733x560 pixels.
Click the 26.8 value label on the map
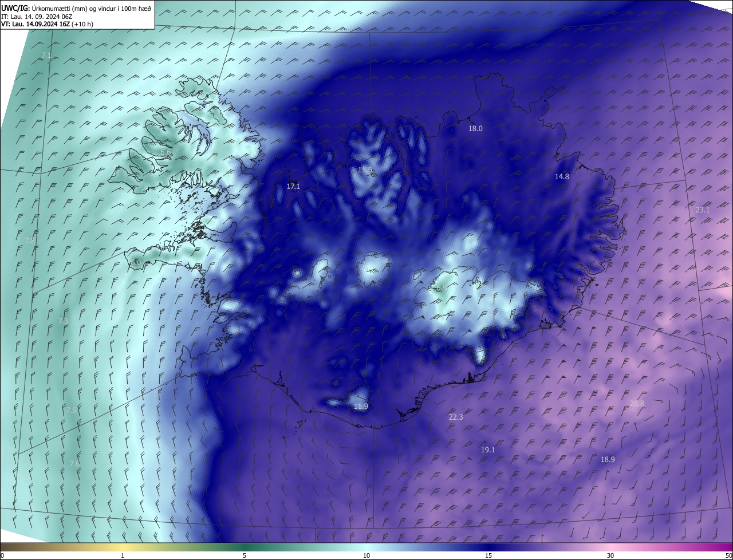pos(637,403)
